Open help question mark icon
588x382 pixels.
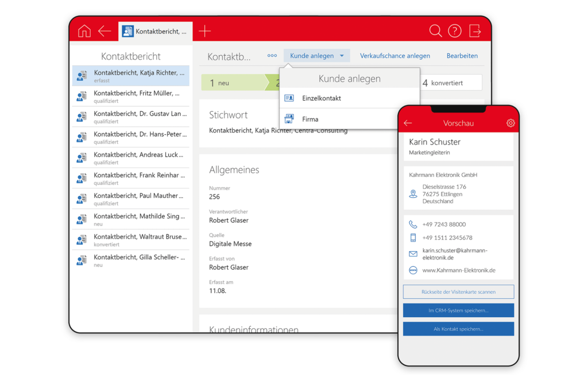(455, 31)
